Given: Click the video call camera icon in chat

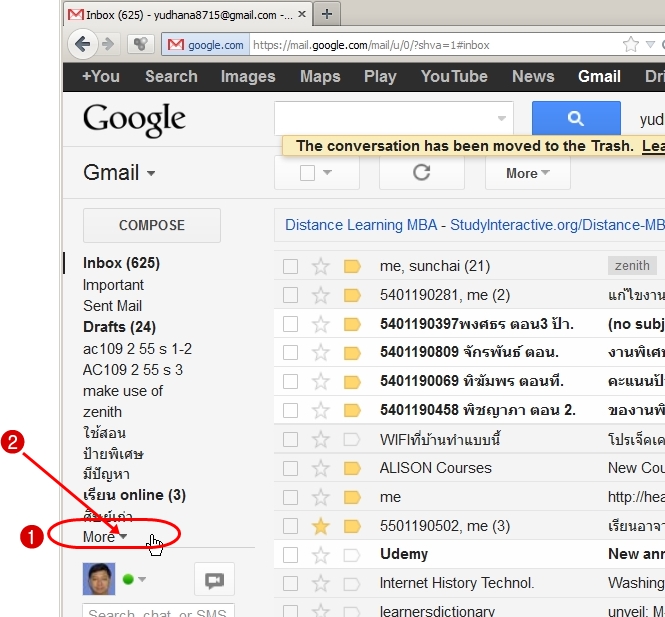Looking at the screenshot, I should pos(214,579).
